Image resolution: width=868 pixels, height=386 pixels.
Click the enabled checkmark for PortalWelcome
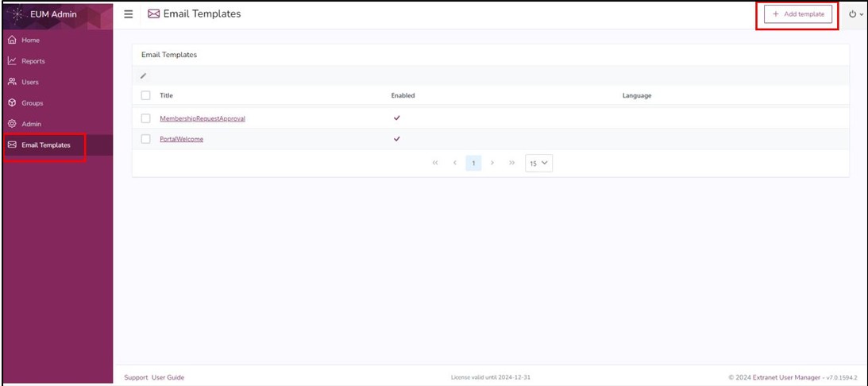pos(397,138)
